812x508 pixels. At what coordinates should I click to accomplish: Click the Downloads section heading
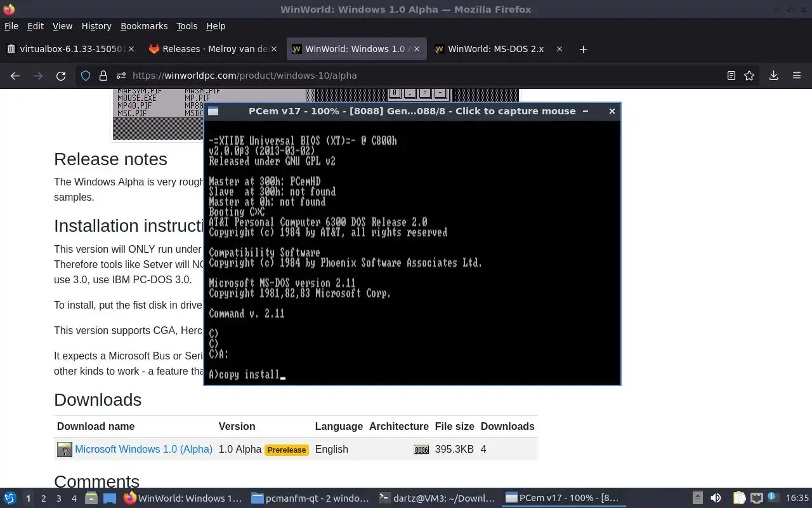(x=98, y=400)
